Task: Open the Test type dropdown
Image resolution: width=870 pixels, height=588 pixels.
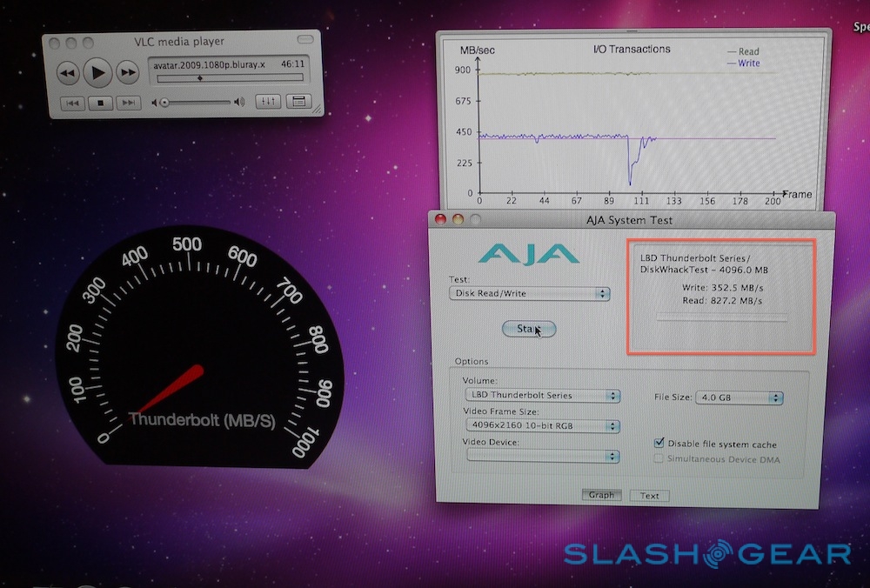Action: coord(530,293)
